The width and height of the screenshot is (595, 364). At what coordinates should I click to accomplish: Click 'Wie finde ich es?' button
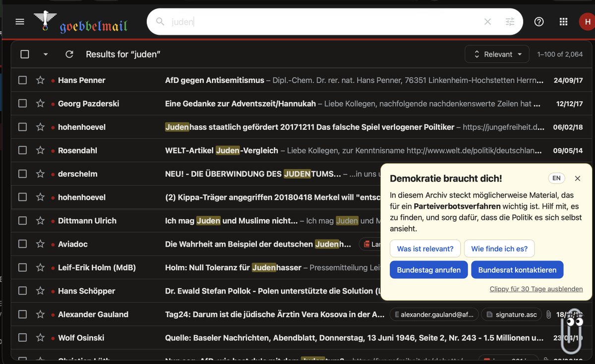coord(499,248)
